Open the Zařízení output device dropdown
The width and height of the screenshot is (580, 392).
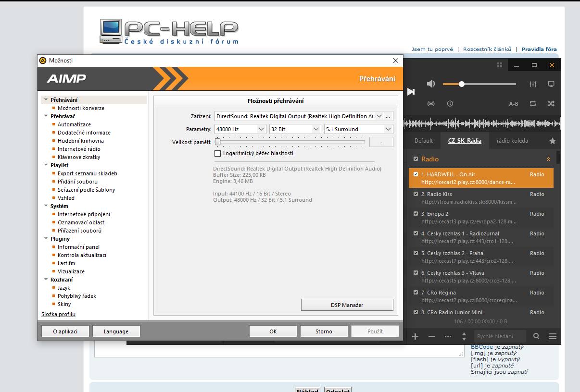(x=298, y=116)
